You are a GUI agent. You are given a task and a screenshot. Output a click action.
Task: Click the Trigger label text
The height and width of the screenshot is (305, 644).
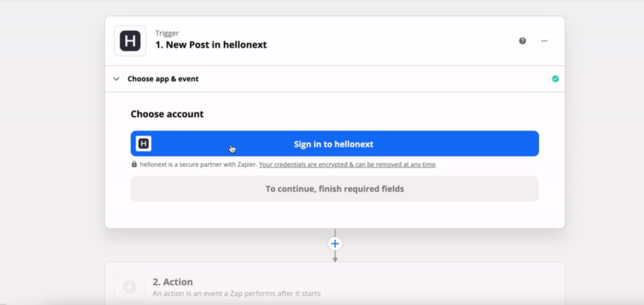coord(167,33)
